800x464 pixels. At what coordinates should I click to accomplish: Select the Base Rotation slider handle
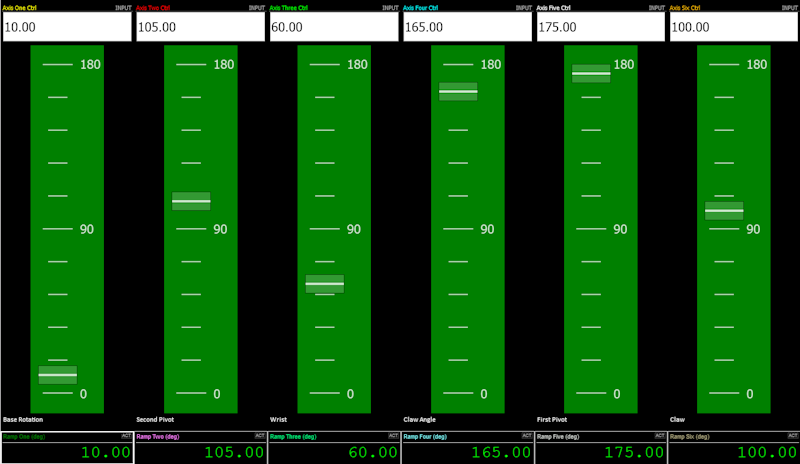coord(58,375)
